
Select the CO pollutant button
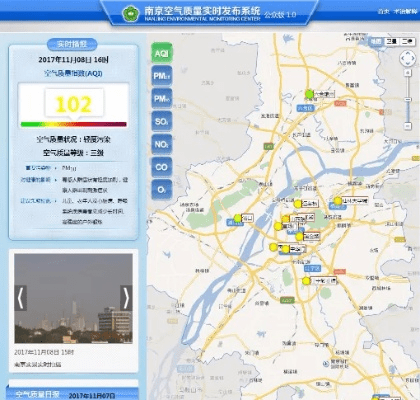pyautogui.click(x=162, y=167)
